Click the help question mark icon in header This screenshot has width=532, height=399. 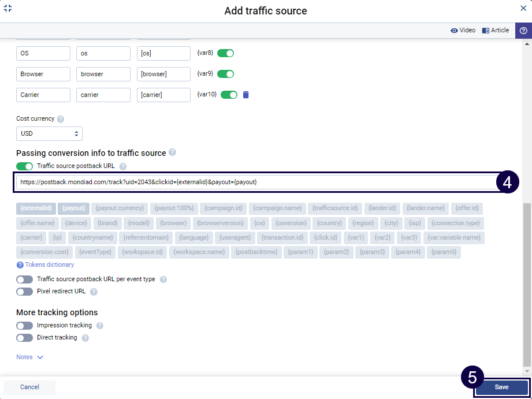click(x=523, y=31)
